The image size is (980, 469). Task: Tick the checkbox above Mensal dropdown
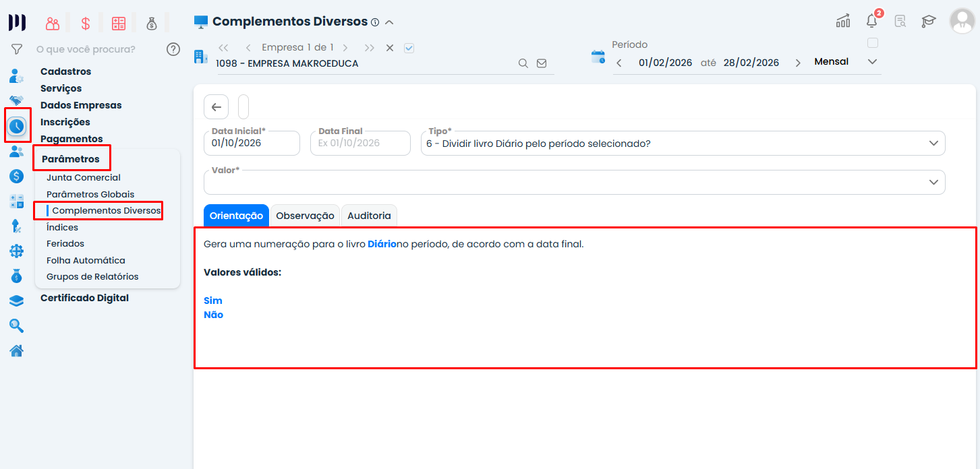pos(873,43)
